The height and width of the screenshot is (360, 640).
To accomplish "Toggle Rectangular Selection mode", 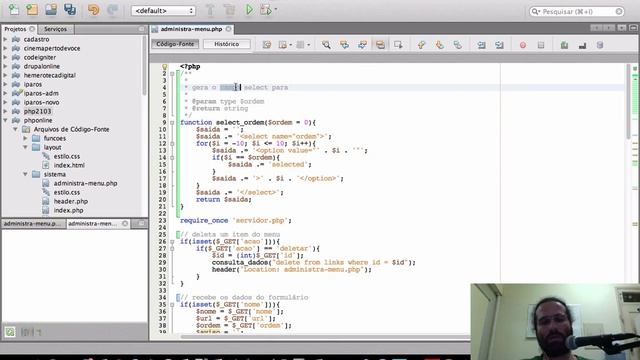I will 398,45.
